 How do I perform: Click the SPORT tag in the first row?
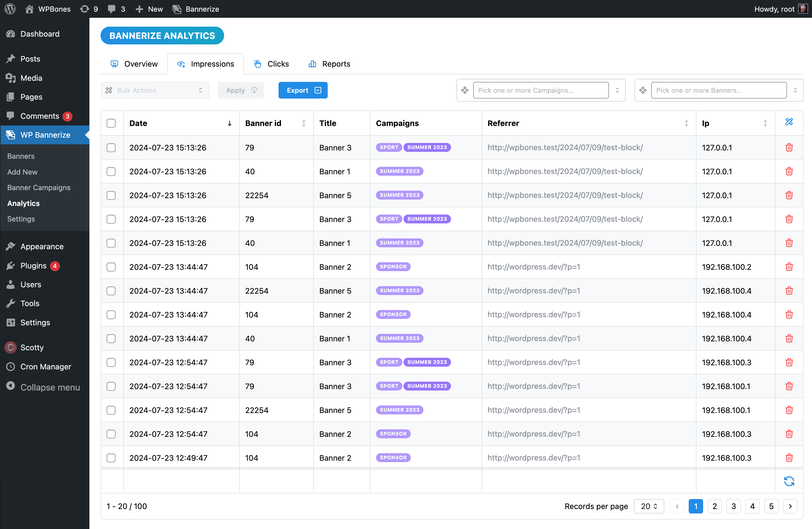(x=389, y=147)
